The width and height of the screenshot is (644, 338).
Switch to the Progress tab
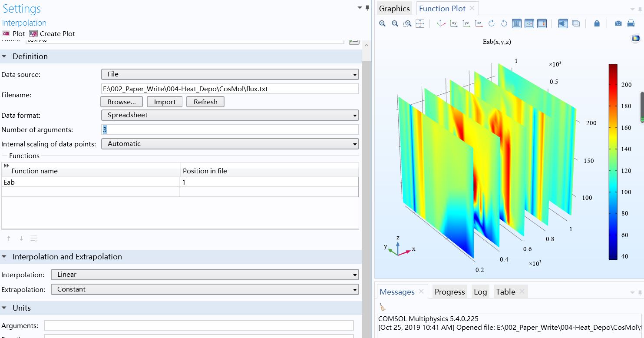(449, 292)
